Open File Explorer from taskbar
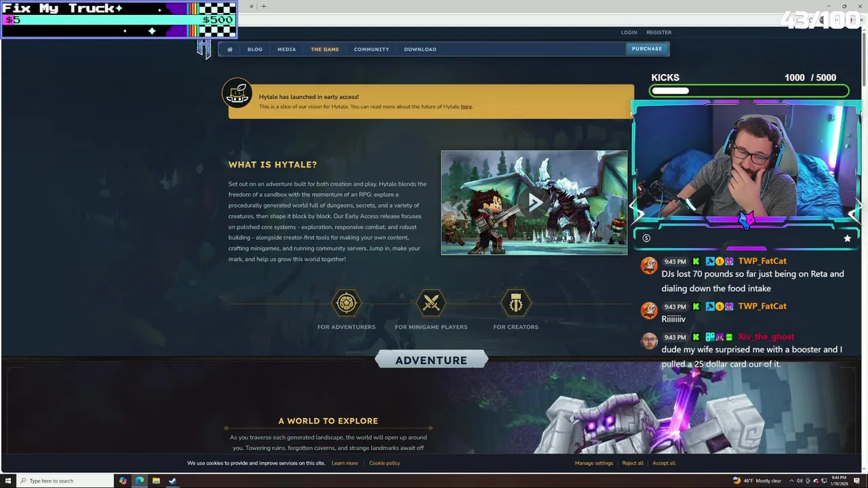The height and width of the screenshot is (488, 868). 156,481
